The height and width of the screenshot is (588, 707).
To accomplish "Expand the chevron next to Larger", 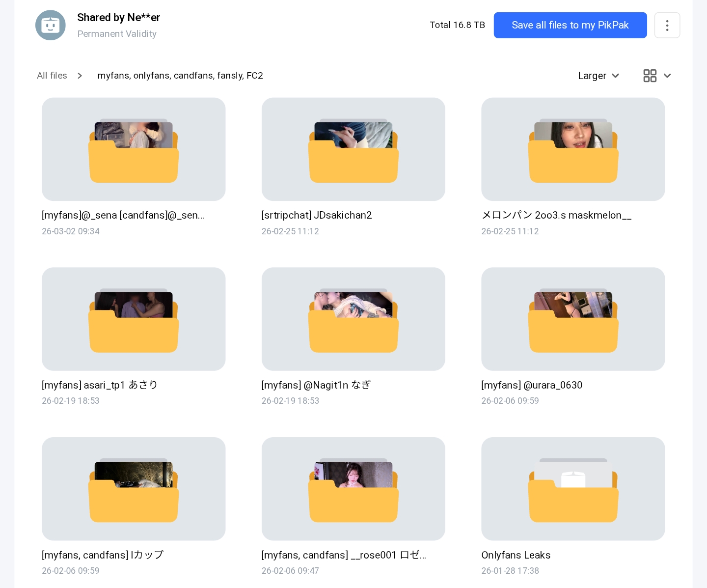I will [616, 76].
